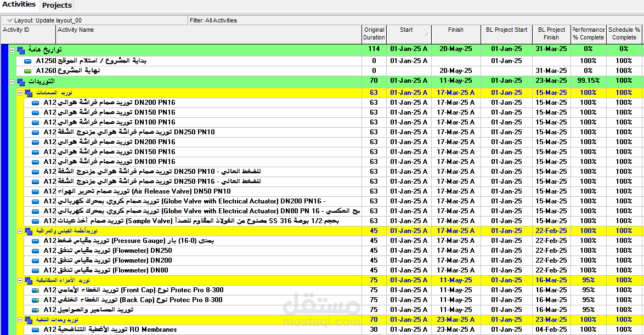Click Finish 20-May-25 in the A1260 row

coord(456,71)
